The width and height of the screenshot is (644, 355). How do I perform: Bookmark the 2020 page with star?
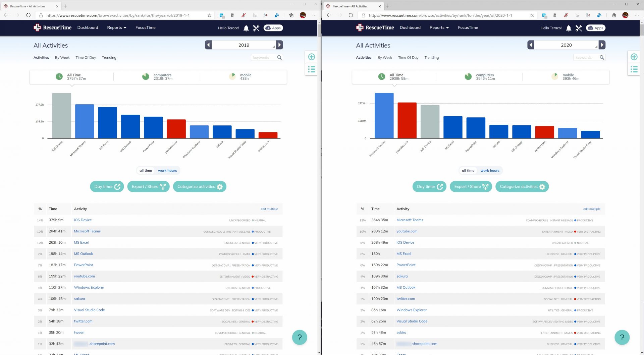(532, 15)
